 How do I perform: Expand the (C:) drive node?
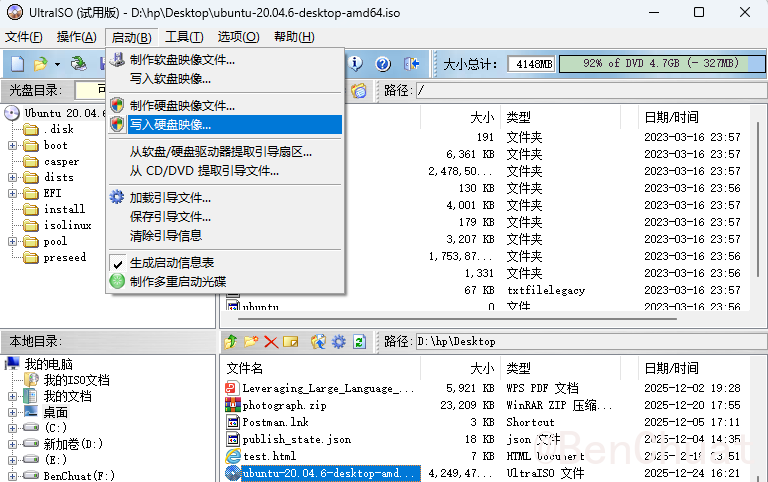(12, 428)
